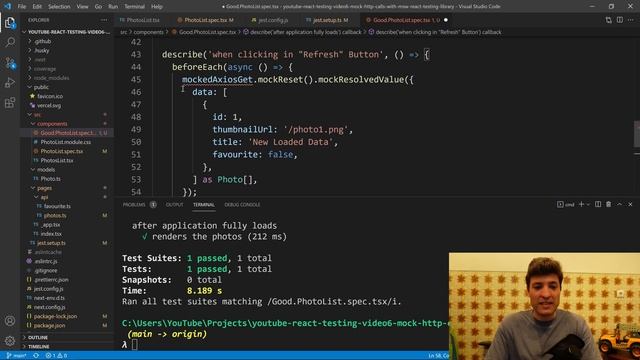640x360 pixels.
Task: Open the Terminal menu
Action: click(134, 7)
